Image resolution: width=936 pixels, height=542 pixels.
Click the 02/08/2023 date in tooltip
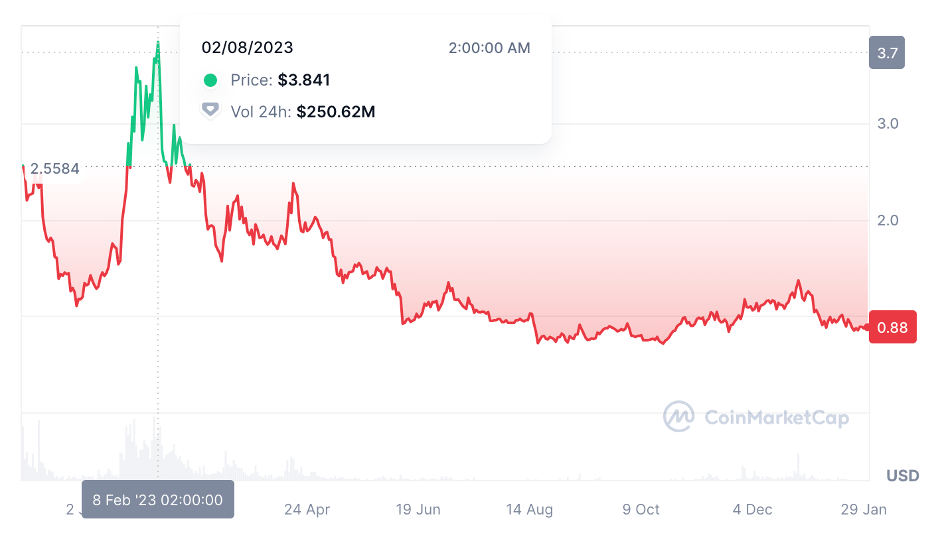[x=248, y=47]
